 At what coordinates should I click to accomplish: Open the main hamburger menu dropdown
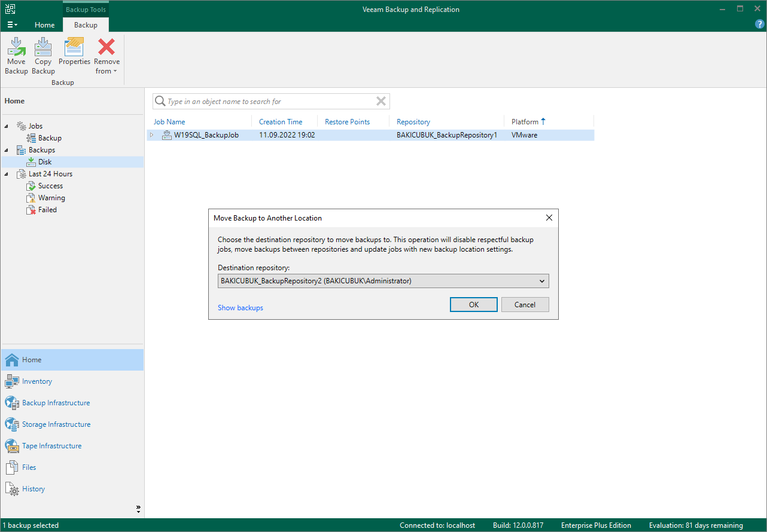[x=13, y=25]
